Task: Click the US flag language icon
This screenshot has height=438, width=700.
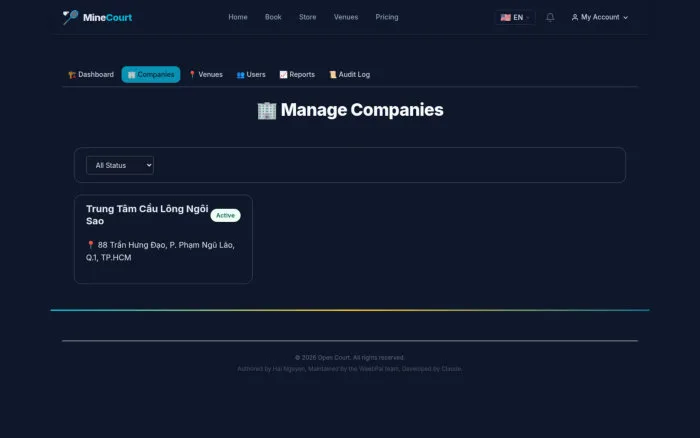Action: click(505, 17)
